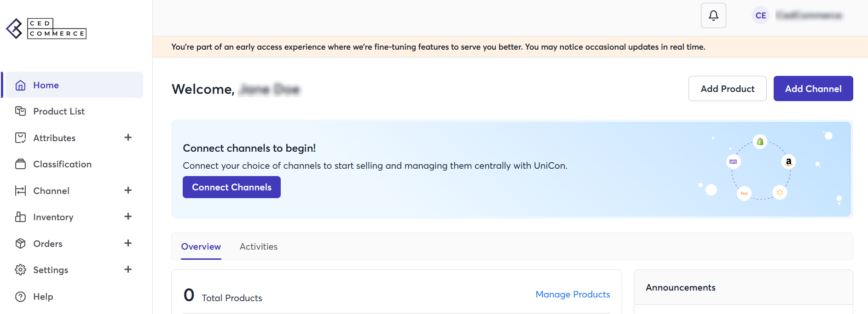Screen dimensions: 868x314
Task: Expand the Channel submenu plus sign
Action: point(128,190)
